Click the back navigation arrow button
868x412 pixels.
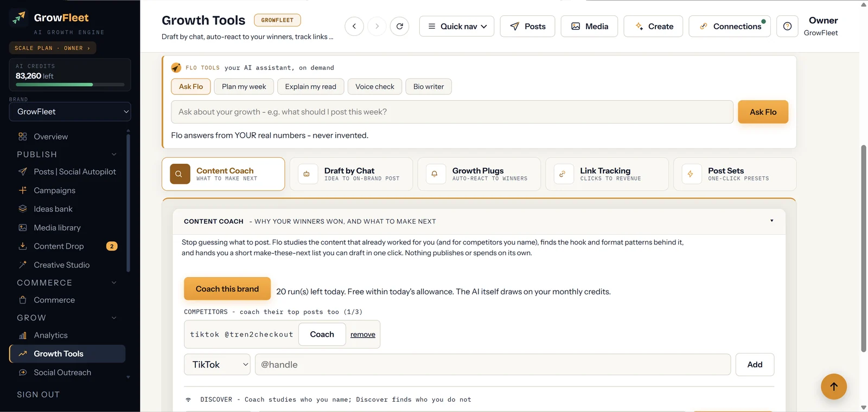[354, 26]
